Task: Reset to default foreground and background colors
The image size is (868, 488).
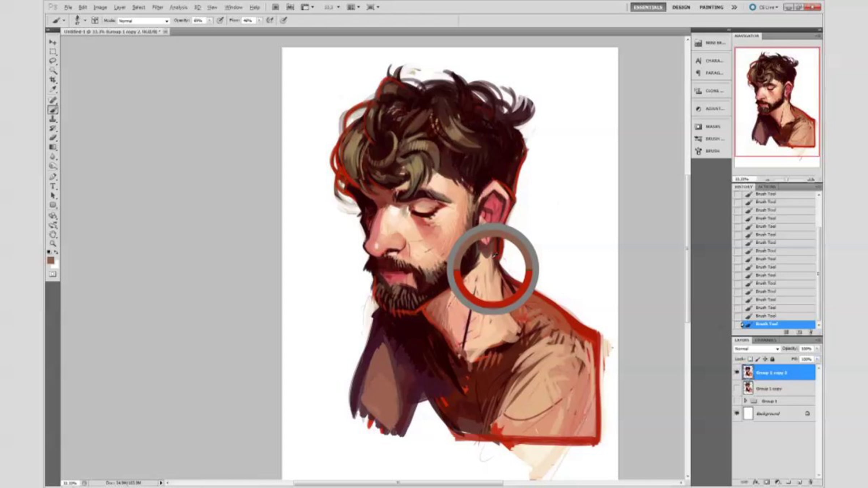Action: [x=49, y=252]
